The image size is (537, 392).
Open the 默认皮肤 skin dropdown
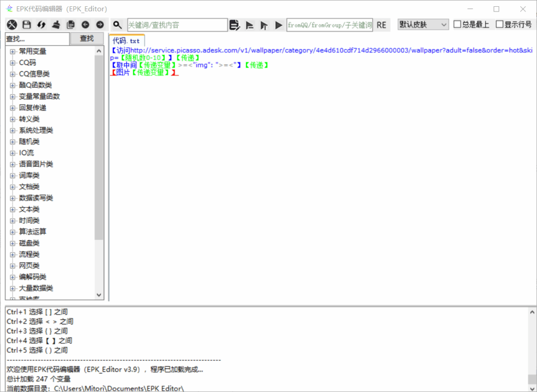[x=423, y=25]
